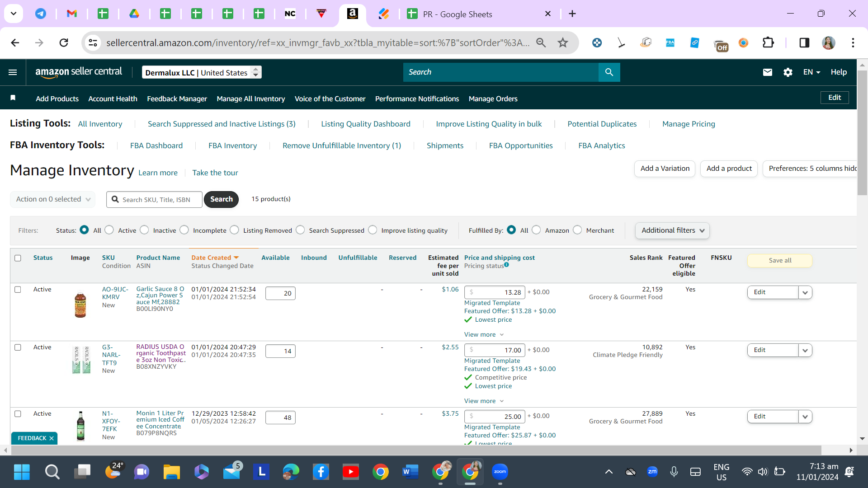
Task: Open the Edit dropdown arrow for Monin Coffee
Action: click(805, 417)
